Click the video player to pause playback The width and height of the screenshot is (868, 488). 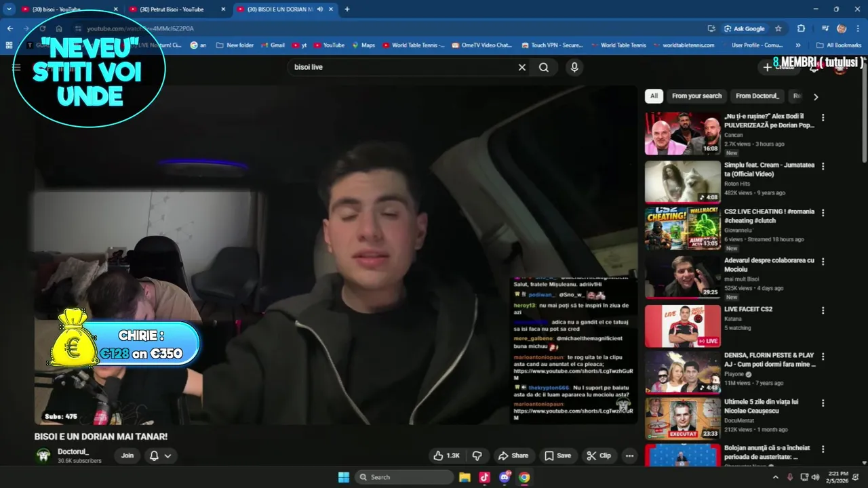click(336, 254)
